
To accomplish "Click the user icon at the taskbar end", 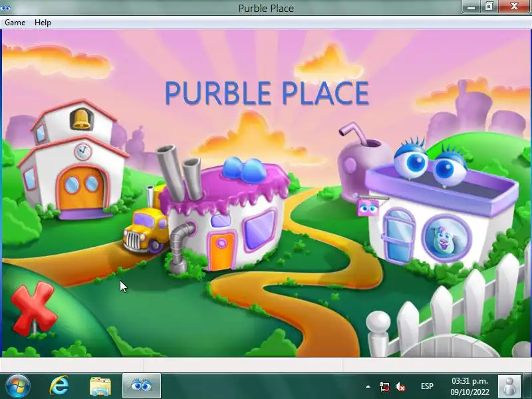I will tap(509, 386).
